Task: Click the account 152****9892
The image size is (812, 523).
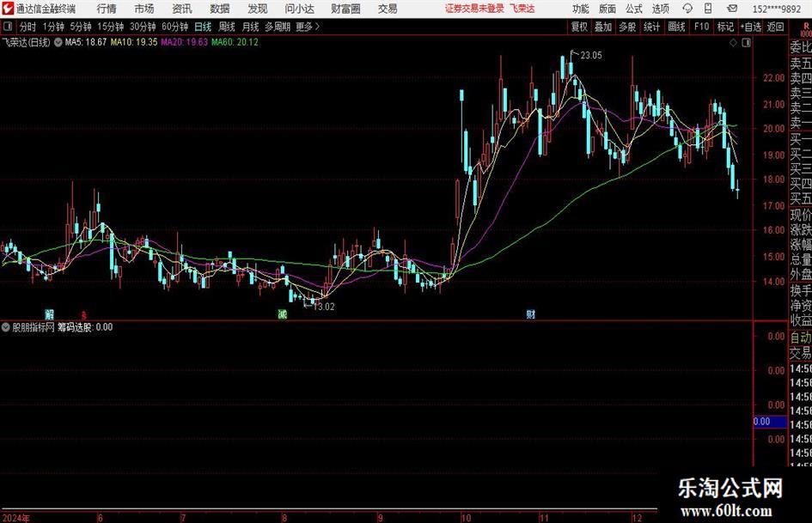Action: (776, 9)
